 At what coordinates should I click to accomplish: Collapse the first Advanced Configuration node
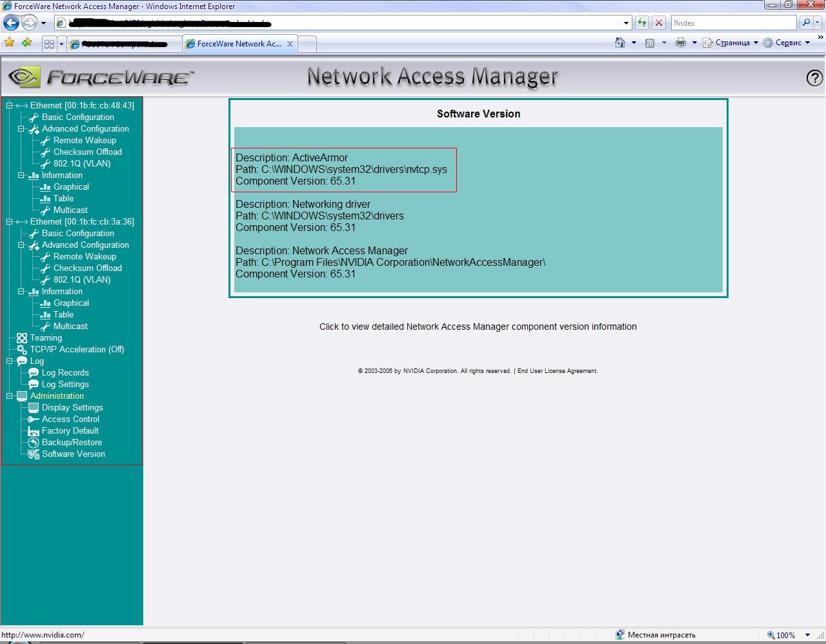click(x=21, y=129)
